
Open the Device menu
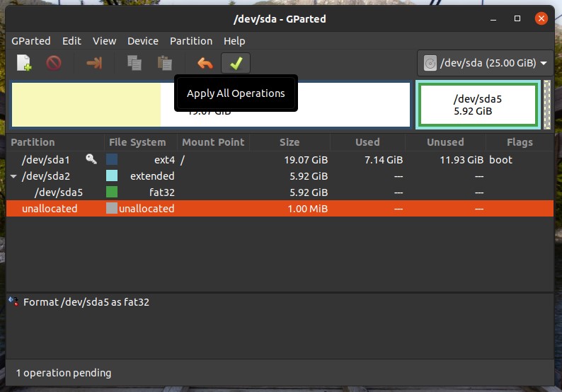point(144,41)
